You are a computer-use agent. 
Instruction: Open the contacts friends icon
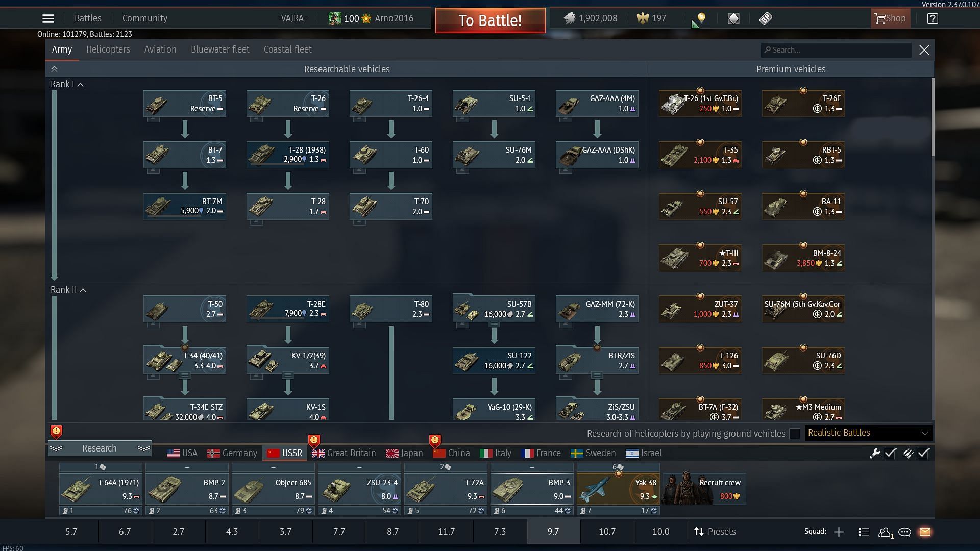[885, 532]
